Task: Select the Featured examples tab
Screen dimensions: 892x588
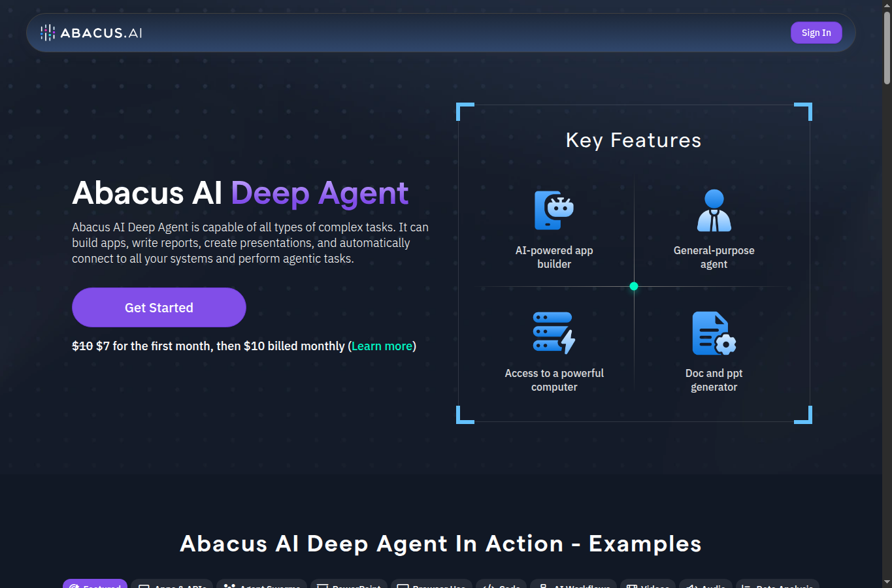Action: click(x=95, y=583)
